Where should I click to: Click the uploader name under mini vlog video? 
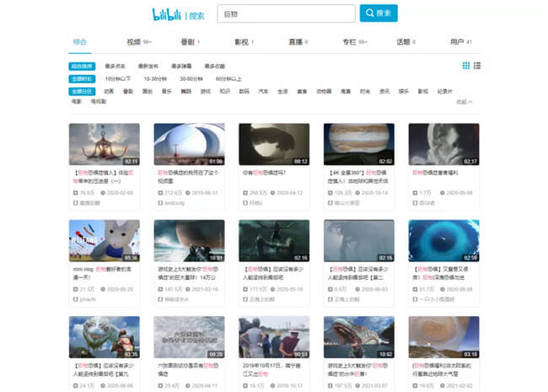[x=88, y=299]
